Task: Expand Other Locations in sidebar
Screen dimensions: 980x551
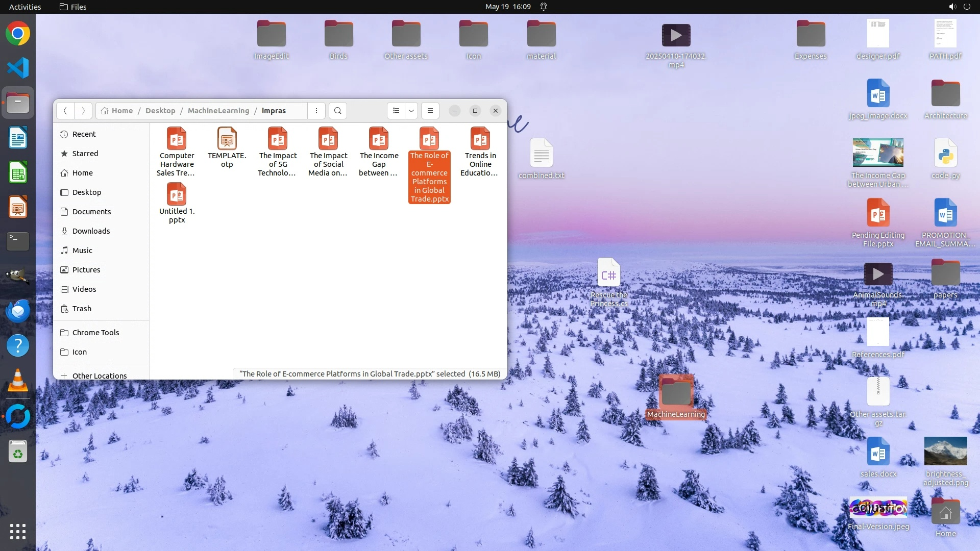Action: [99, 375]
